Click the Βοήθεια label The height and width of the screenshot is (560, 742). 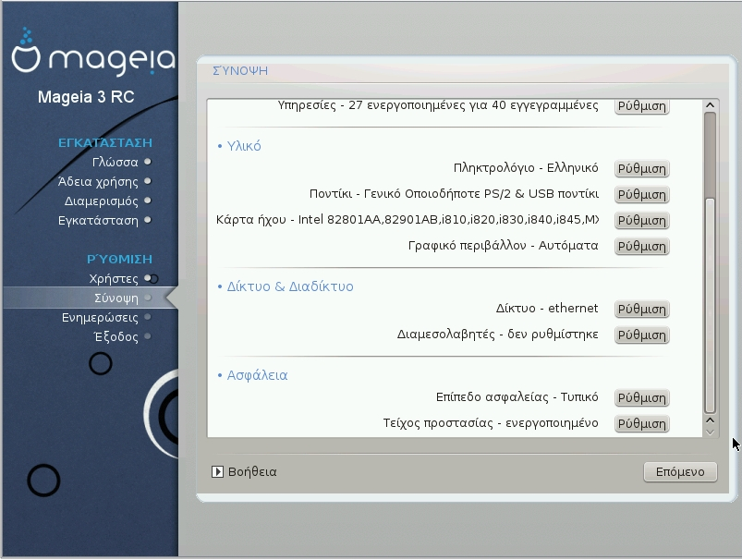point(252,472)
